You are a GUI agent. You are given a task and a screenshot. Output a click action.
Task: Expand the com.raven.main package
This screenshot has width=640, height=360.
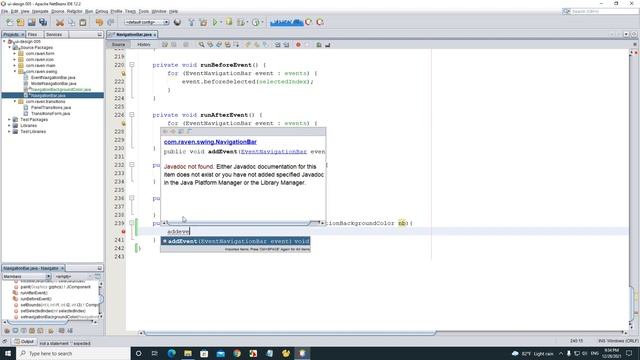[x=15, y=65]
